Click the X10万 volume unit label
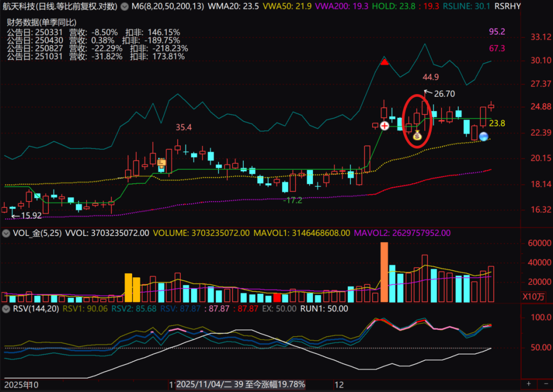This screenshot has height=392, width=553. tap(534, 296)
